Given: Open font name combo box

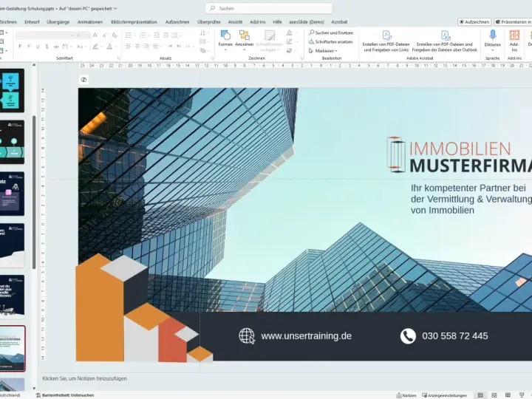Looking at the screenshot, I should click(45, 35).
